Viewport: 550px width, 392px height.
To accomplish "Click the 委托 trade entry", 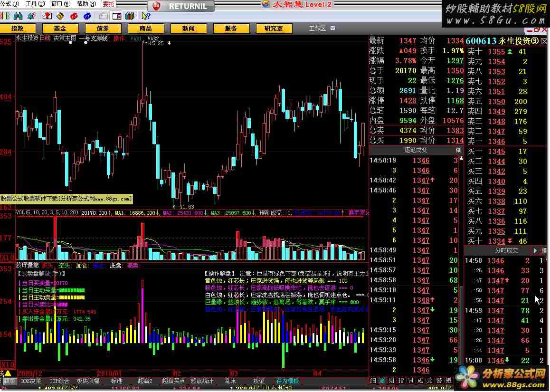I will point(108,4).
